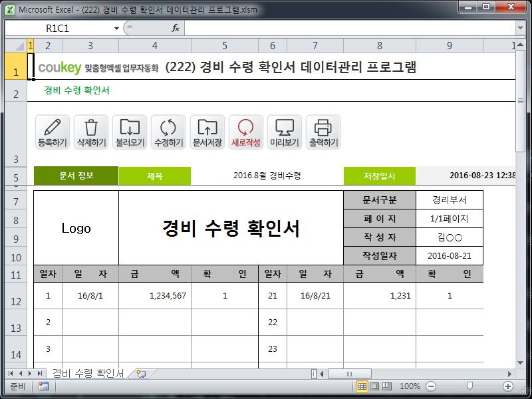Select column header 4
The width and height of the screenshot is (532, 399).
point(155,46)
